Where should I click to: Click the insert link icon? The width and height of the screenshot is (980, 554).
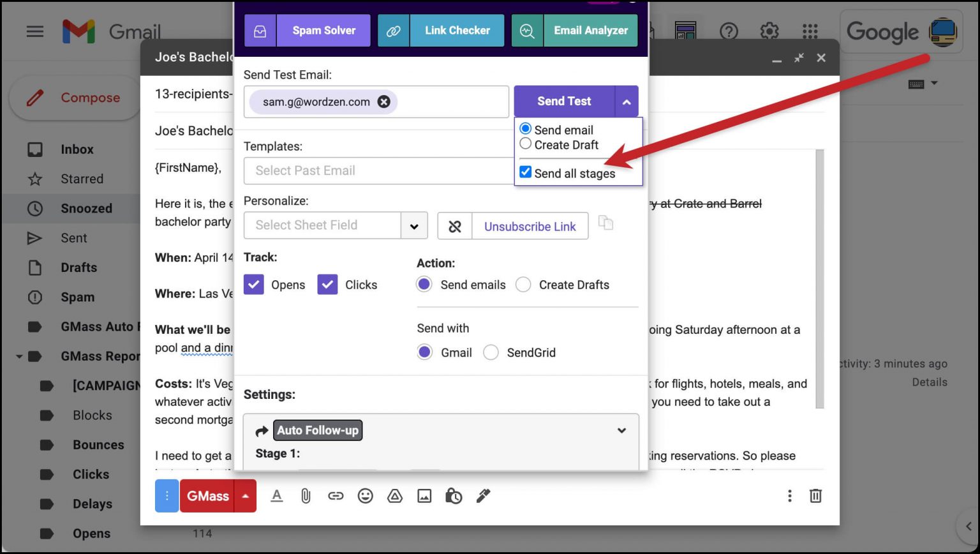click(336, 496)
